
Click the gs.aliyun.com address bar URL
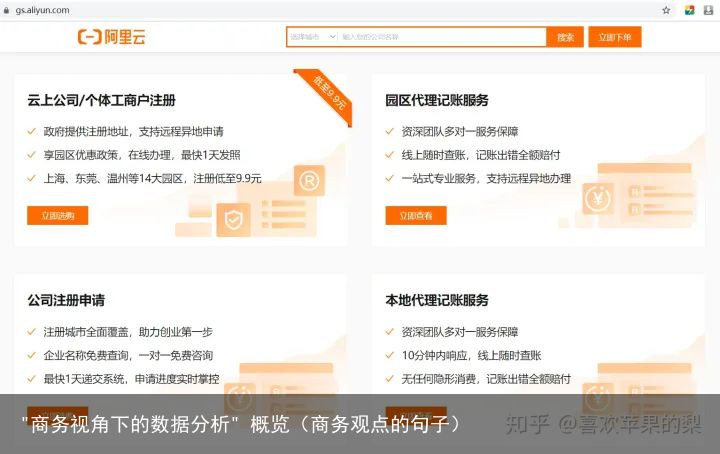42,10
